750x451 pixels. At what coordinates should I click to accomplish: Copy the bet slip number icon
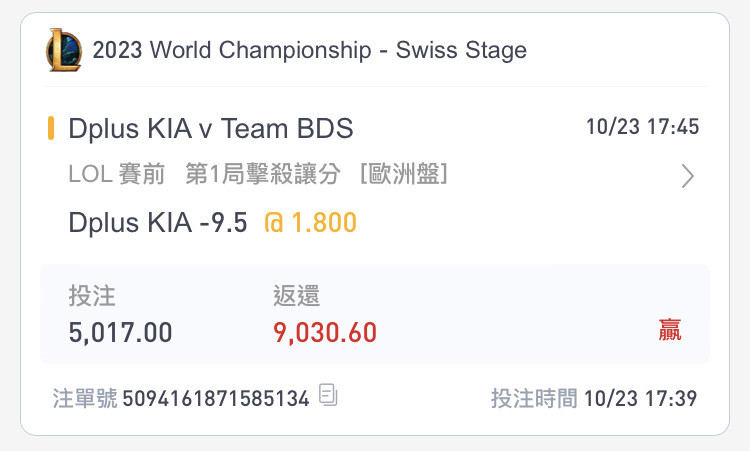[328, 395]
